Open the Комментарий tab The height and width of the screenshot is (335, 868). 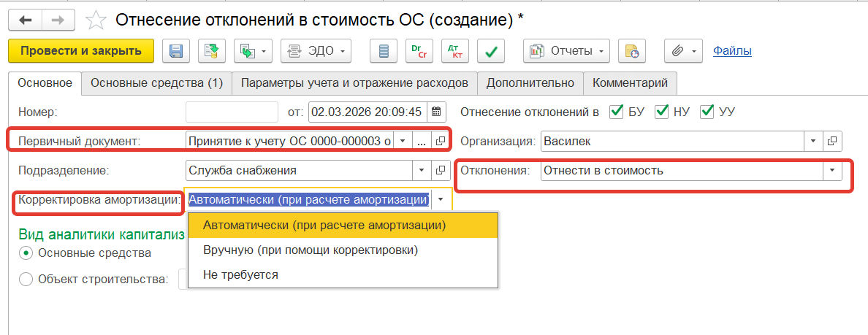(630, 83)
